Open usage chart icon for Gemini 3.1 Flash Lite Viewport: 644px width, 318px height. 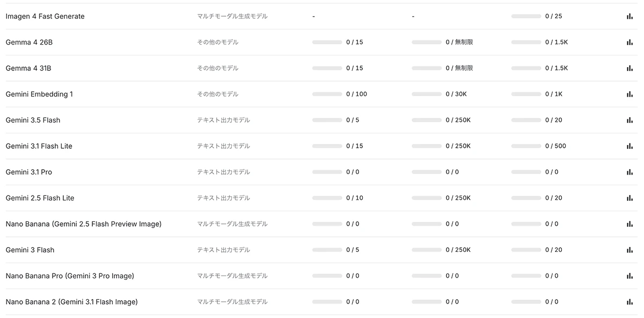click(630, 146)
